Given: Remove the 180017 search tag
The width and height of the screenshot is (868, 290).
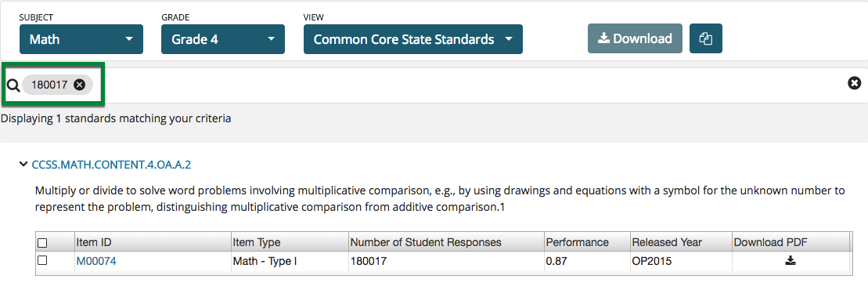Looking at the screenshot, I should click(80, 85).
